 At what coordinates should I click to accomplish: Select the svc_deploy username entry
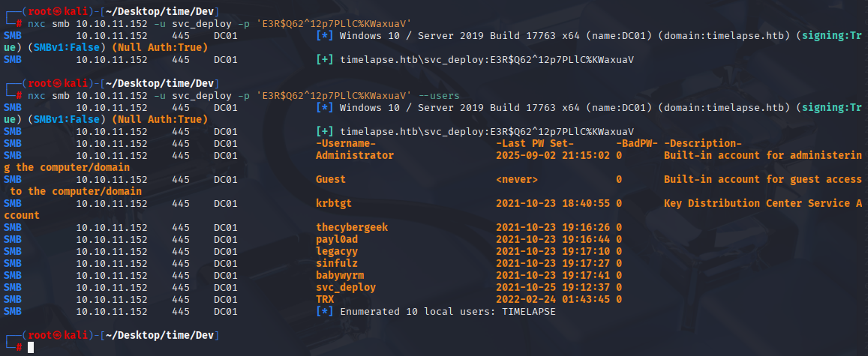[x=346, y=288]
